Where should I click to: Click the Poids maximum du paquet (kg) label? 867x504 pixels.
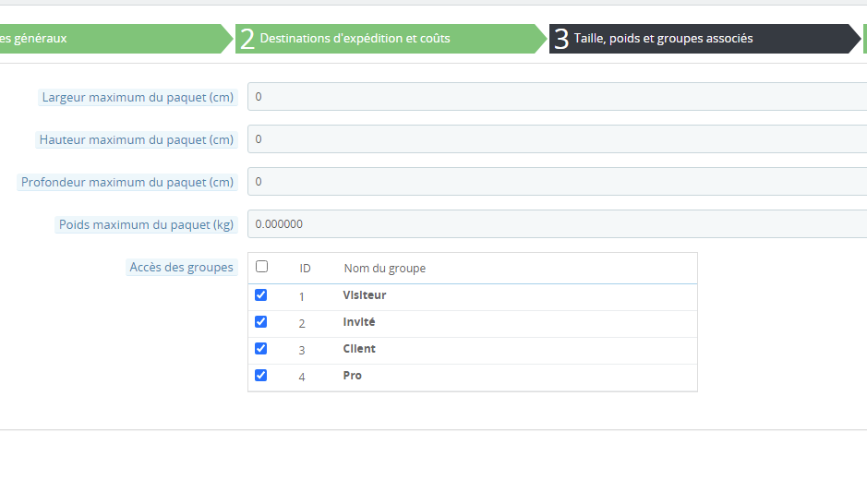click(146, 224)
